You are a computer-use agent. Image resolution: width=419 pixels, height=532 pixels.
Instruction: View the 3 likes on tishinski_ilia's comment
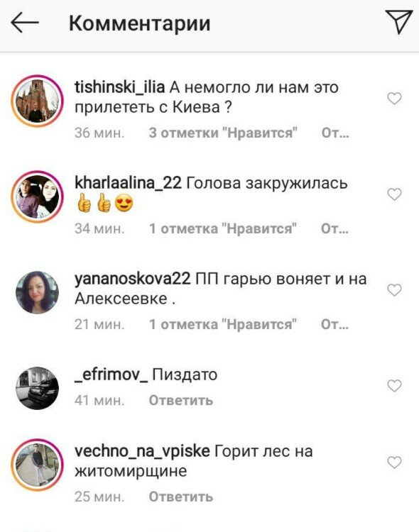(x=223, y=133)
